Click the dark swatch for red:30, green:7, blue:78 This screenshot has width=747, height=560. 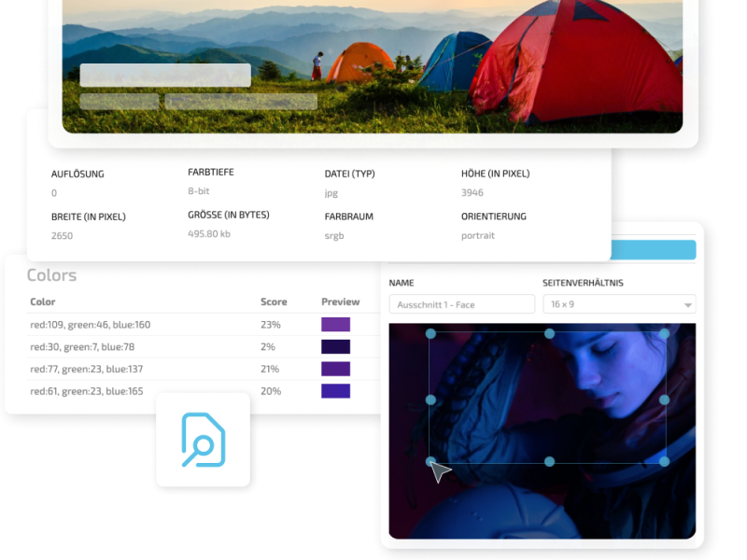[336, 346]
